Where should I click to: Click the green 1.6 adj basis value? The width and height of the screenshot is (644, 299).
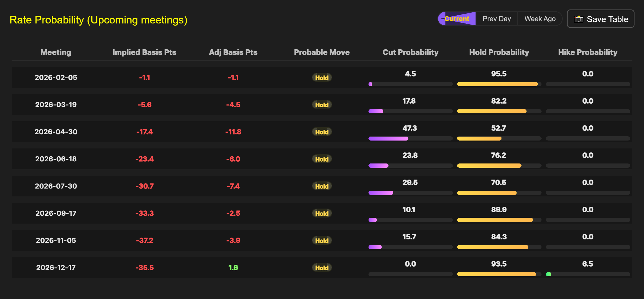pyautogui.click(x=233, y=268)
